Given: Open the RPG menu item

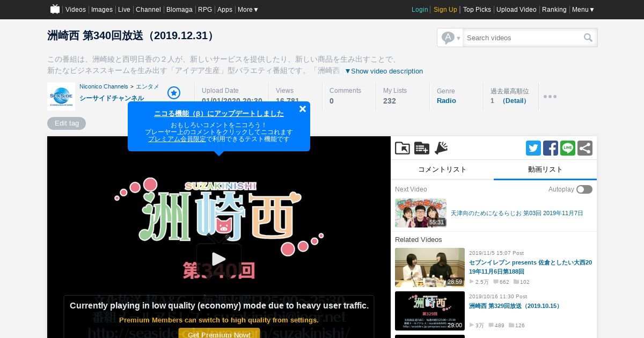Looking at the screenshot, I should pyautogui.click(x=205, y=10).
